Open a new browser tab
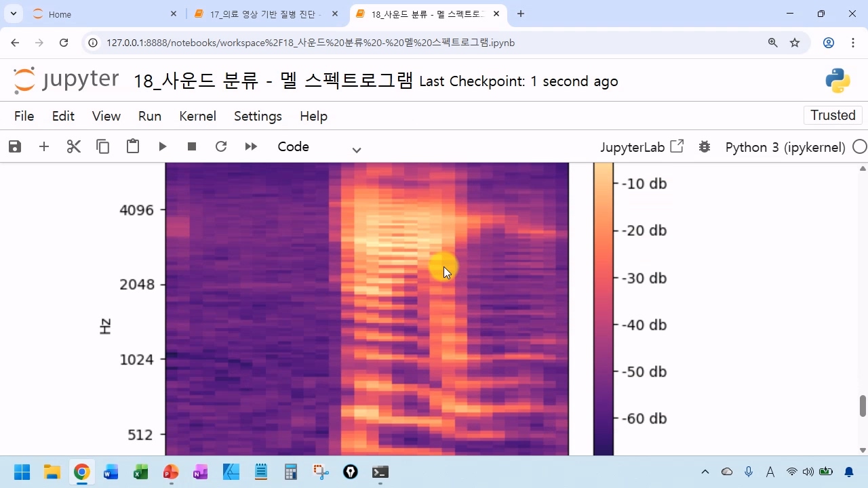Image resolution: width=868 pixels, height=488 pixels. coord(521,14)
